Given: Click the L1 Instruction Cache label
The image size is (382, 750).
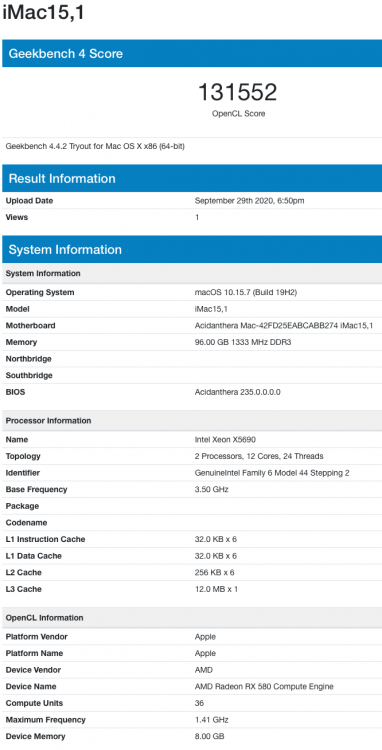Looking at the screenshot, I should pos(45,539).
